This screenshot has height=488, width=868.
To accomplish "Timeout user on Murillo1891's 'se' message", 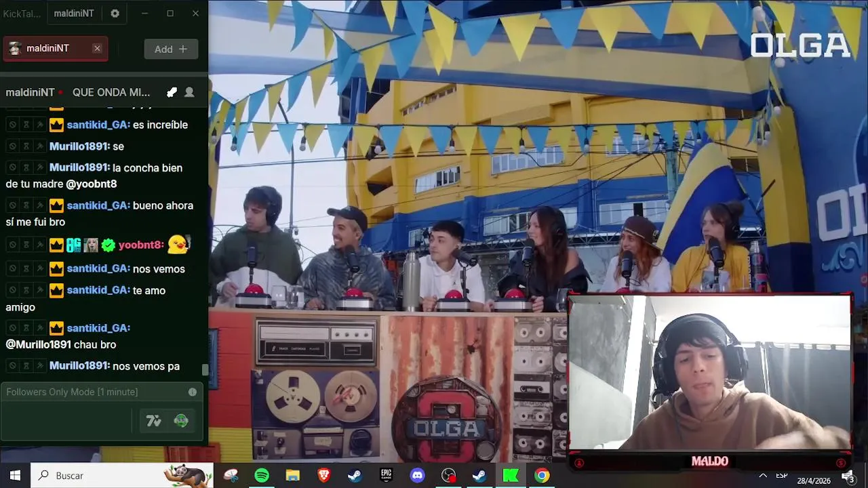I will click(26, 146).
